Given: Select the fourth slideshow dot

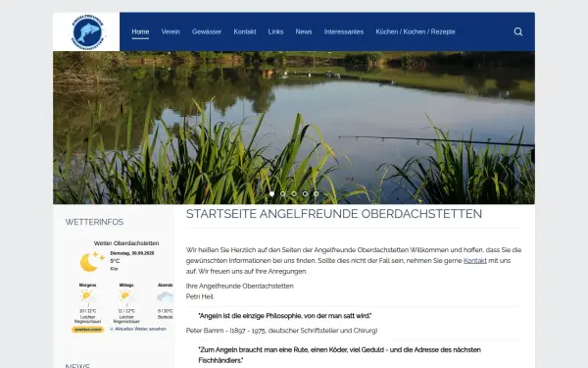Looking at the screenshot, I should click(305, 193).
